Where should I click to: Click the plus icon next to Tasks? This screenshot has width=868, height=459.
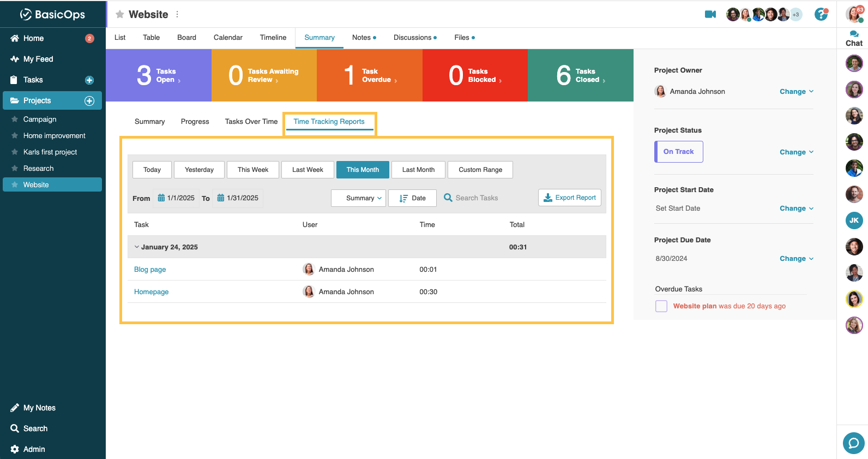coord(89,80)
